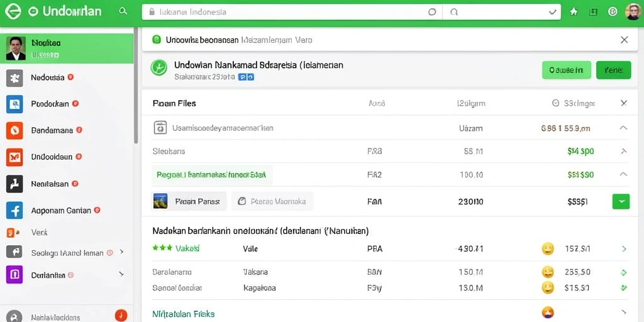Click the emoji face in Uakana row
This screenshot has width=644, height=322.
pyautogui.click(x=548, y=272)
